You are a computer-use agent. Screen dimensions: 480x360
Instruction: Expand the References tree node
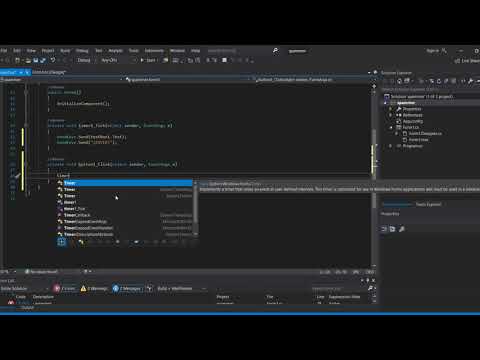[x=391, y=115]
